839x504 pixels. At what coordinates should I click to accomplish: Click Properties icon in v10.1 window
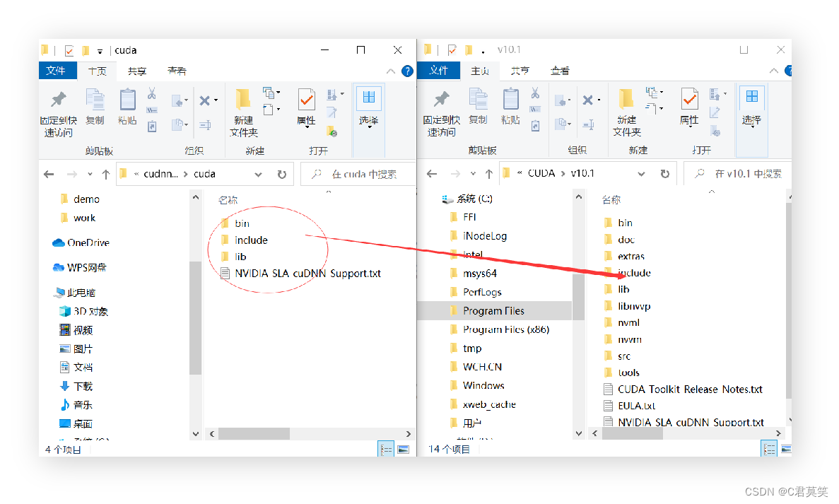click(690, 99)
